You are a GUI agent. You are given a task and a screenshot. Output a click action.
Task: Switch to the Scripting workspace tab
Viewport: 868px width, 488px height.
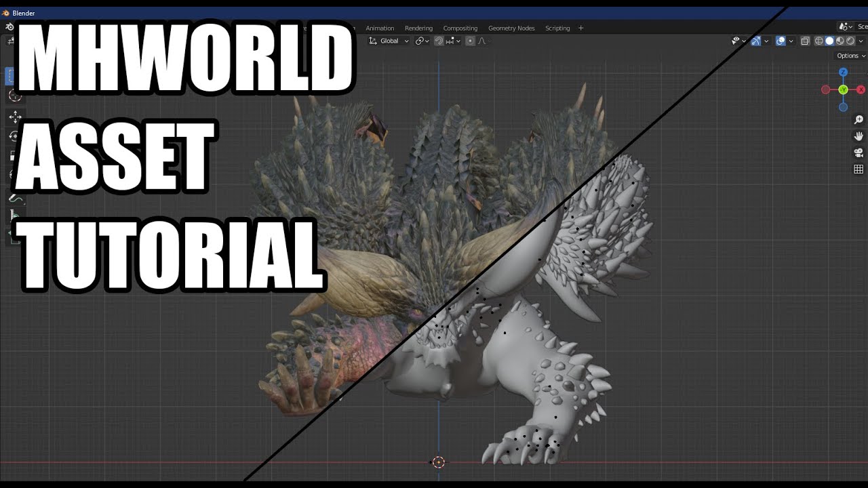[557, 28]
